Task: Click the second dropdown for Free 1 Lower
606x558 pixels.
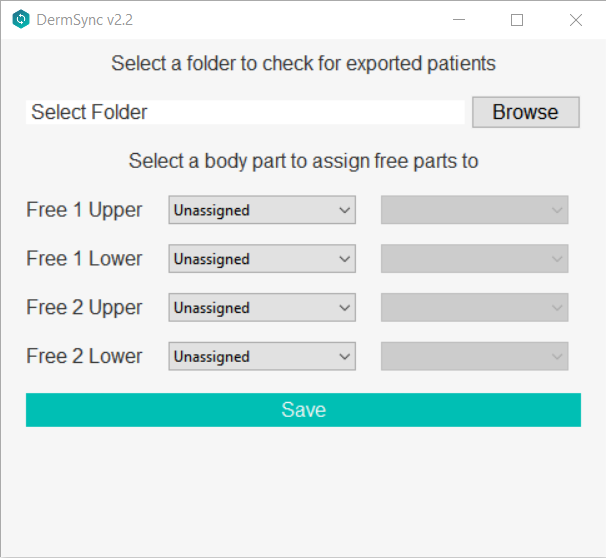Action: (475, 259)
